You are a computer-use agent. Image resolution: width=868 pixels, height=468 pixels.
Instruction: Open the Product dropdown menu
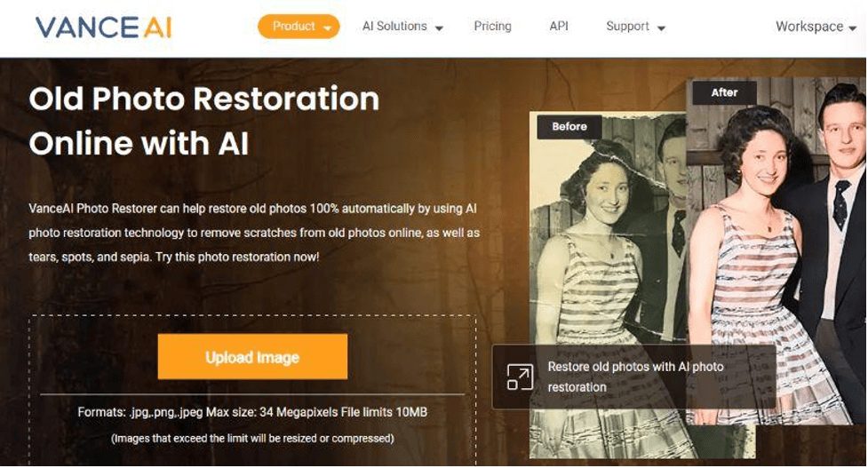(x=299, y=27)
